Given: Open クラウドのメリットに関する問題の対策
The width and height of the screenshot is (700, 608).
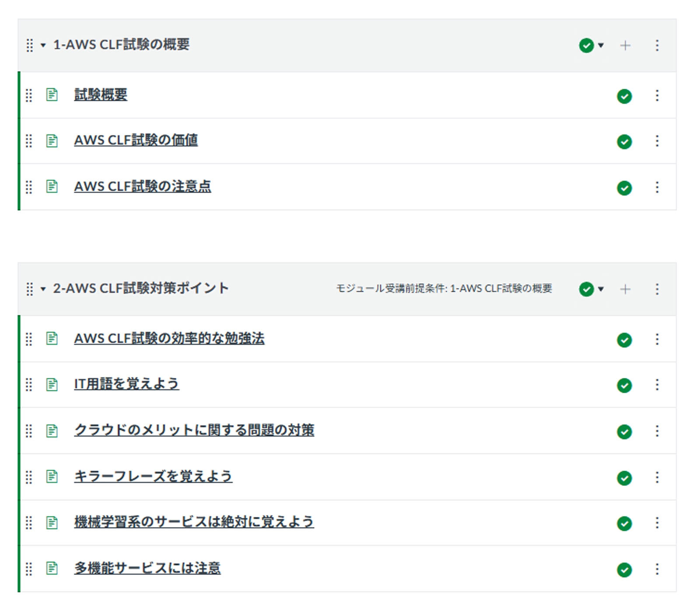Looking at the screenshot, I should point(196,430).
